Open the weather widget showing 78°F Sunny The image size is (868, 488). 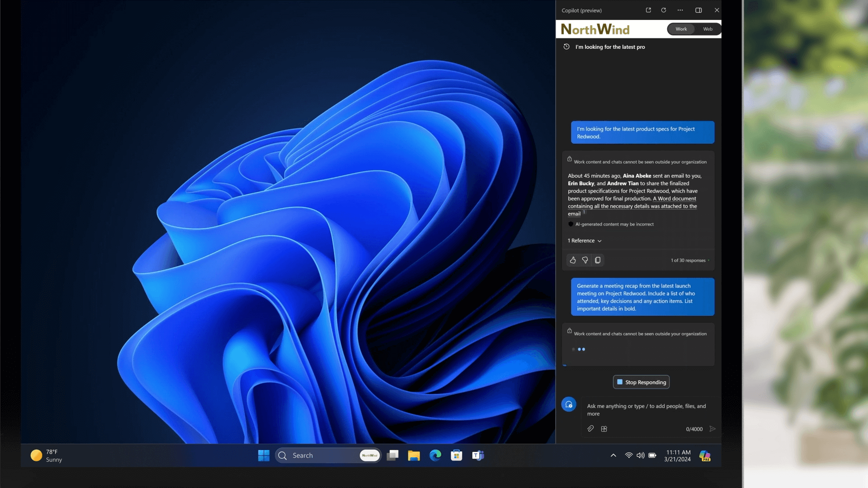(x=46, y=455)
